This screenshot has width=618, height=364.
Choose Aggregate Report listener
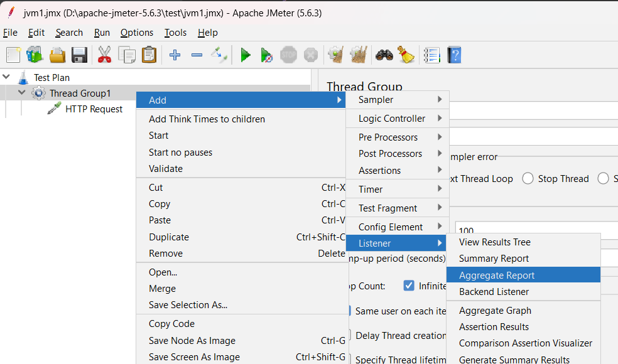pyautogui.click(x=523, y=275)
